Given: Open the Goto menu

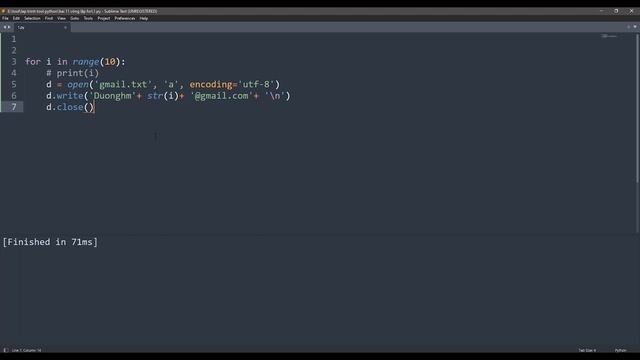Looking at the screenshot, I should tap(75, 18).
